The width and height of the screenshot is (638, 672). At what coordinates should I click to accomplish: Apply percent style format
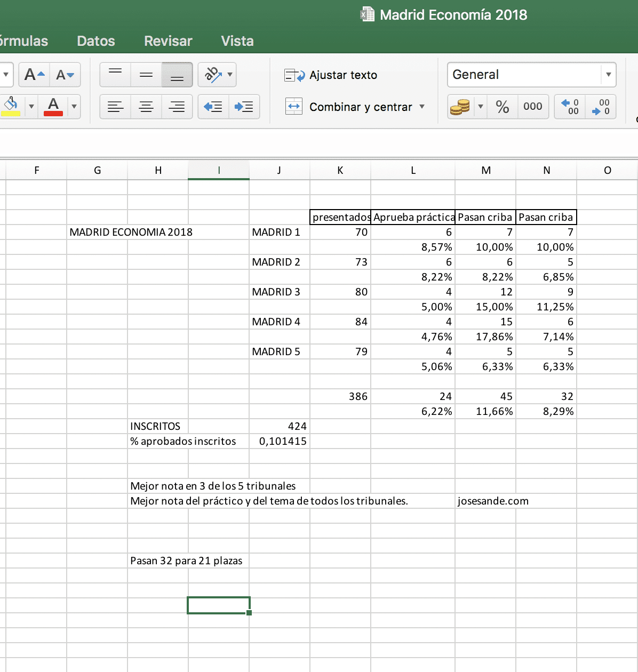pyautogui.click(x=502, y=107)
